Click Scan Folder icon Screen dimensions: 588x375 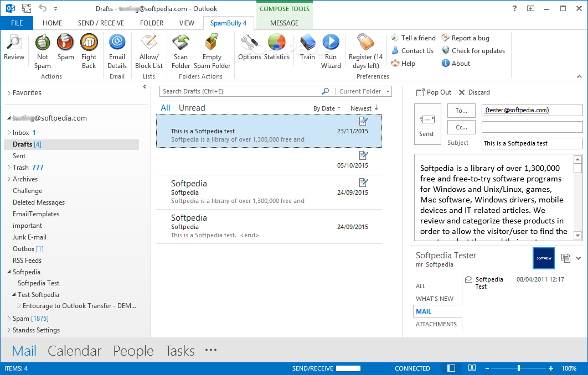180,43
